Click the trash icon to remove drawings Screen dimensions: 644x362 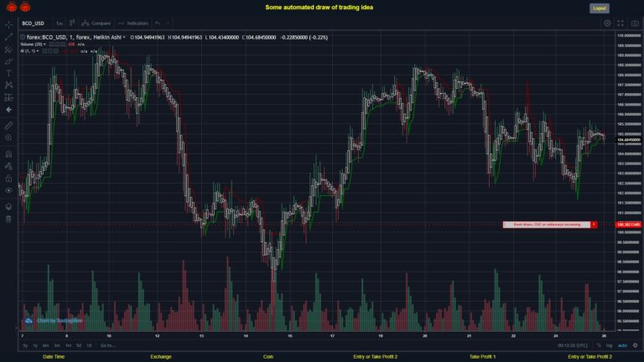click(8, 219)
